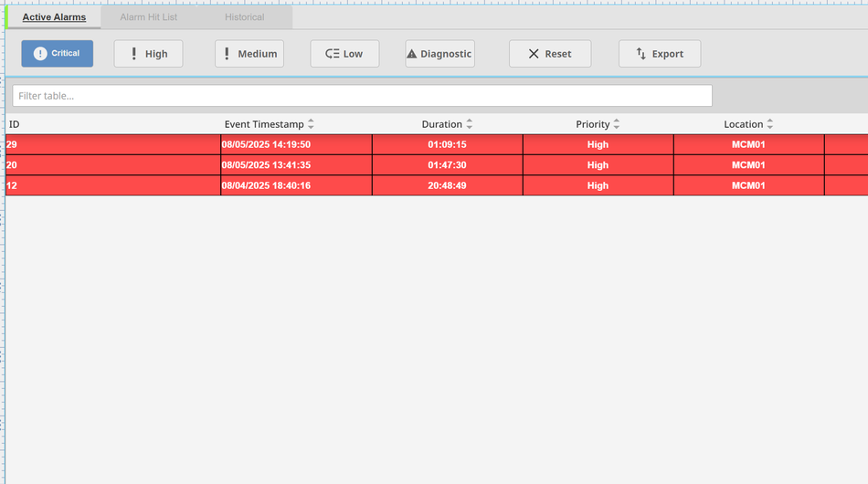Click the Export arrows icon
This screenshot has height=484, width=868.
pos(641,54)
